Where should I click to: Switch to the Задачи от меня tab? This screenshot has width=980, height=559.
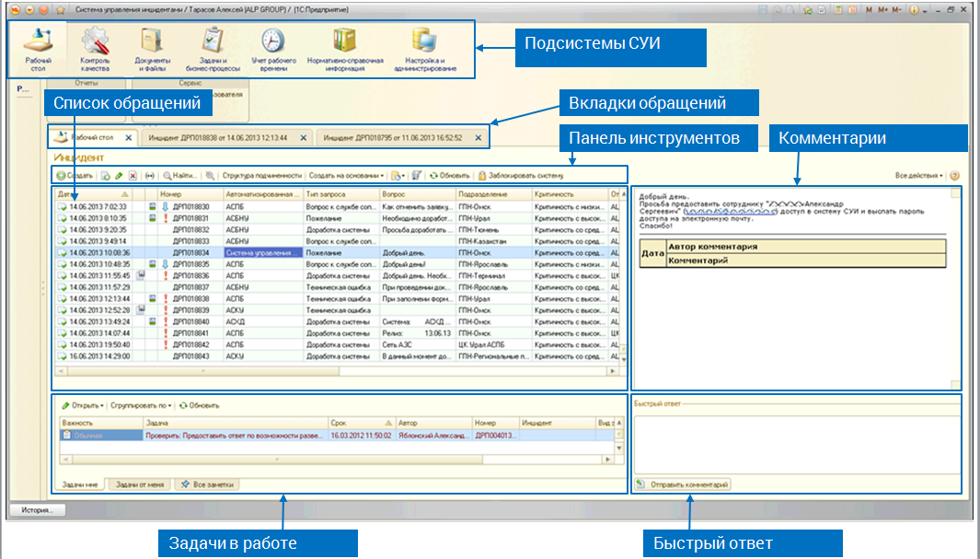[x=140, y=484]
